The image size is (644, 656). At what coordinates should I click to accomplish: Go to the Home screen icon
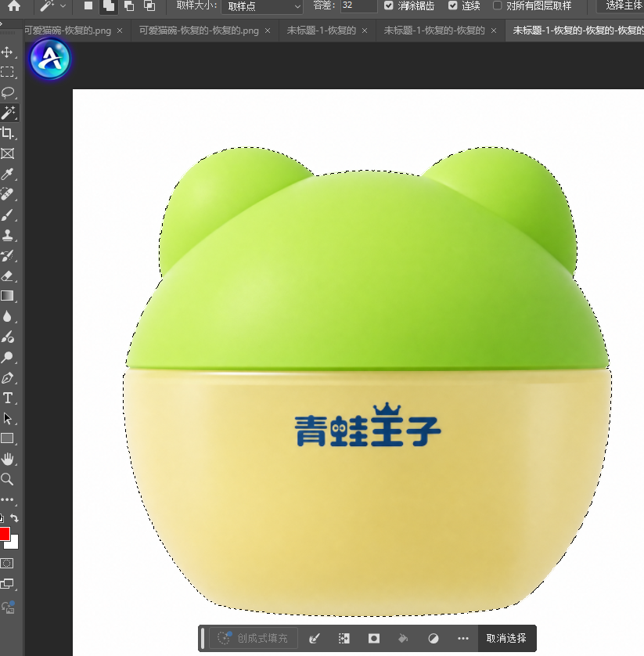[x=14, y=5]
